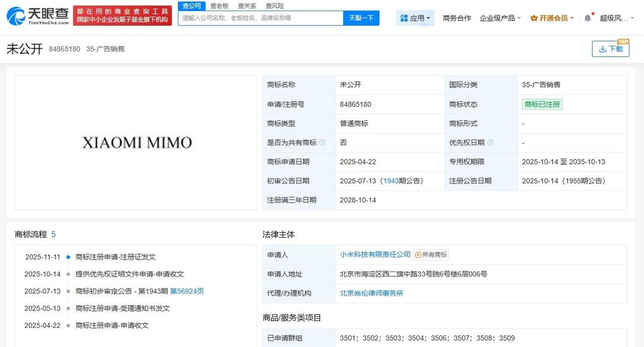Viewport: 644px width, 347px height.
Task: Click the 应用 grid icon
Action: tap(403, 18)
